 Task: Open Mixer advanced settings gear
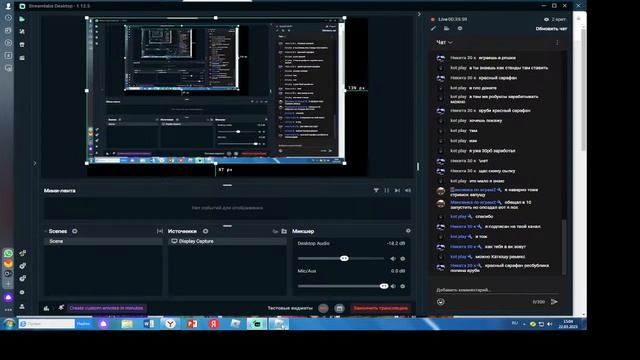408,231
